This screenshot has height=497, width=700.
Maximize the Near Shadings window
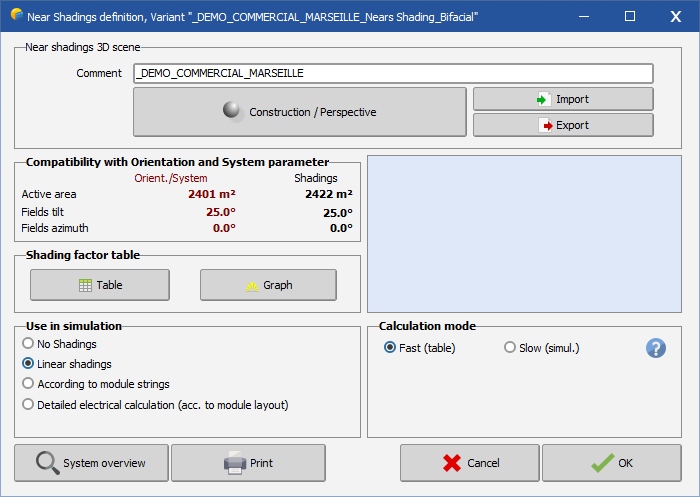point(630,17)
